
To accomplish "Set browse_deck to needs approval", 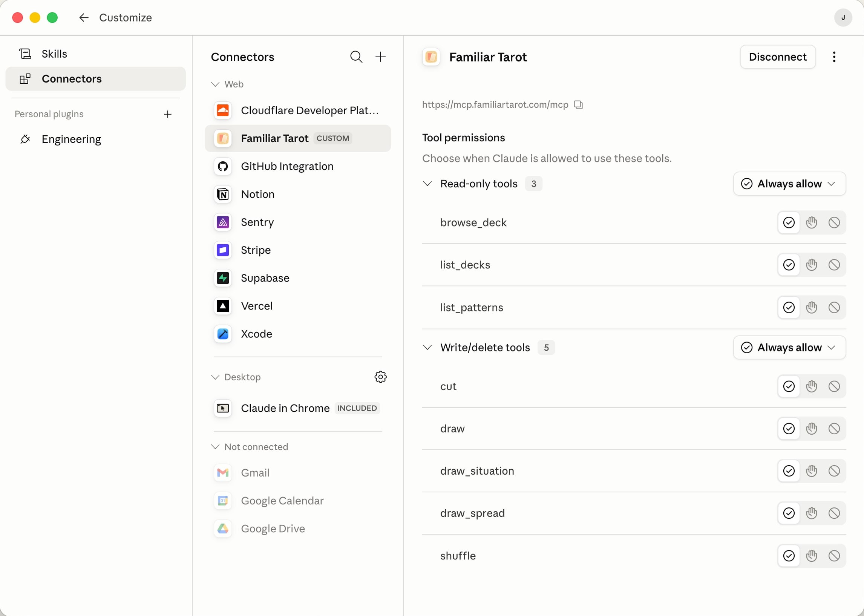I will [x=811, y=222].
